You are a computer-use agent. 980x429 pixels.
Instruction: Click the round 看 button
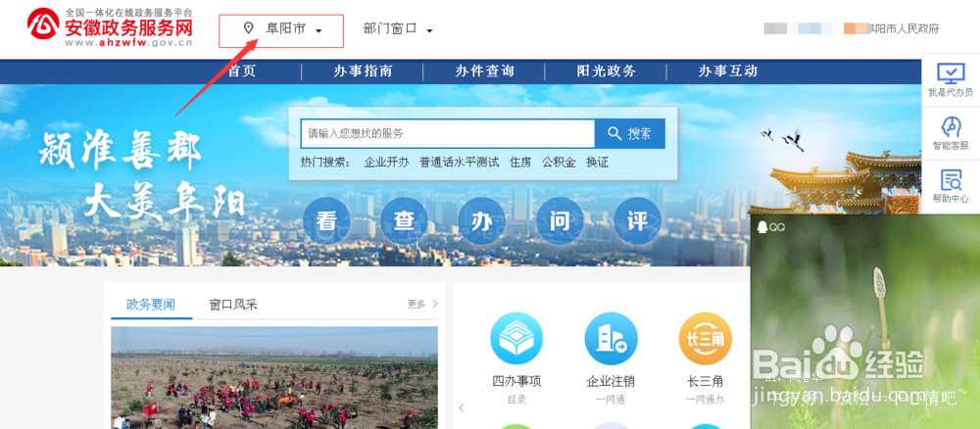[326, 221]
